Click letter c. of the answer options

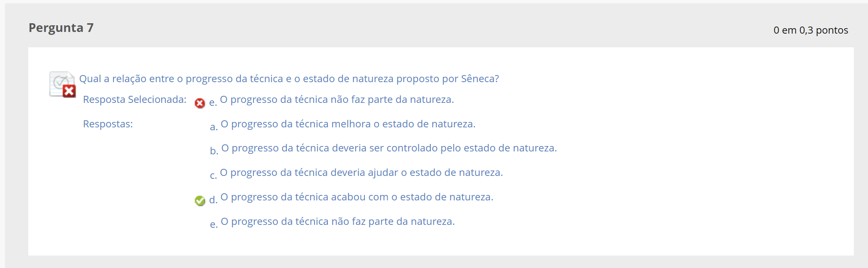pos(214,175)
